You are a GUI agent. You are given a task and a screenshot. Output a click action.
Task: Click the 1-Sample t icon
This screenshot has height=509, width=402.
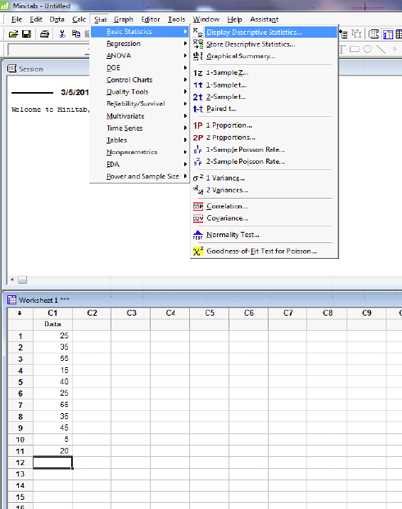[198, 85]
